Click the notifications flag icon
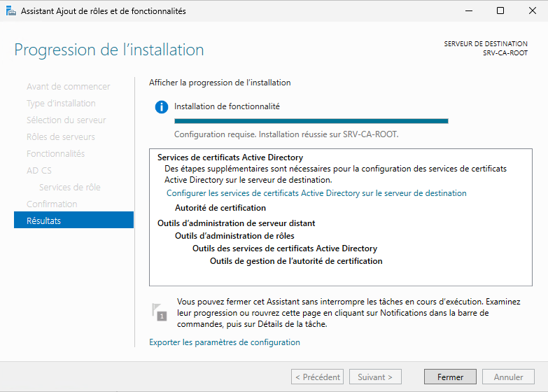Viewport: 548px width, 392px height. pos(160,312)
